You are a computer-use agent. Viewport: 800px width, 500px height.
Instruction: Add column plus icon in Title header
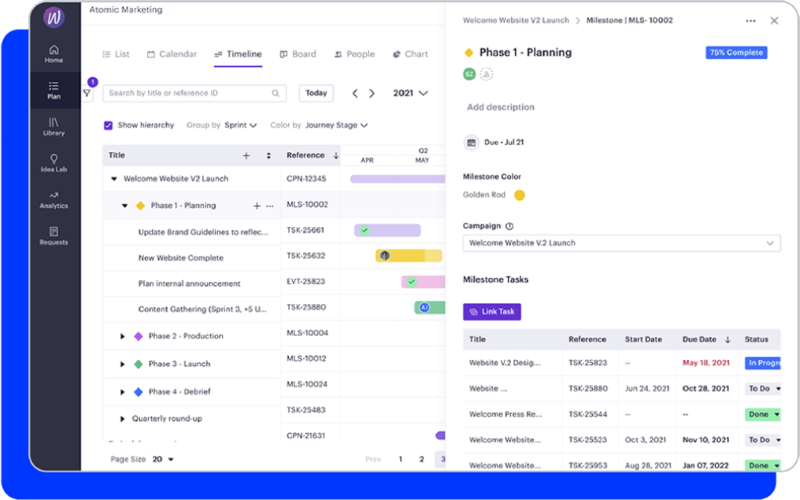pos(246,156)
